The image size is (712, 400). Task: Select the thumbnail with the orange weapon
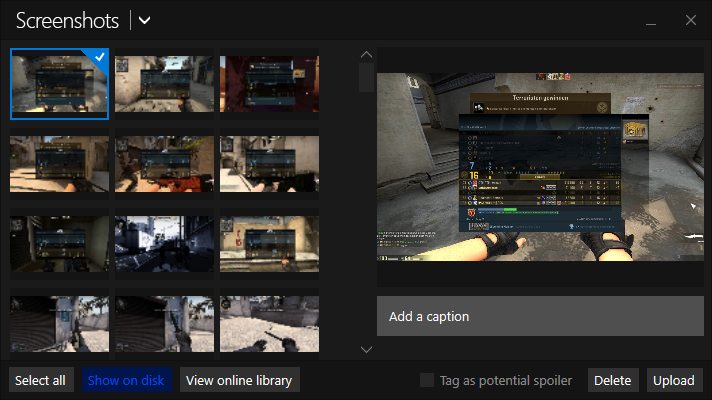pyautogui.click(x=164, y=164)
